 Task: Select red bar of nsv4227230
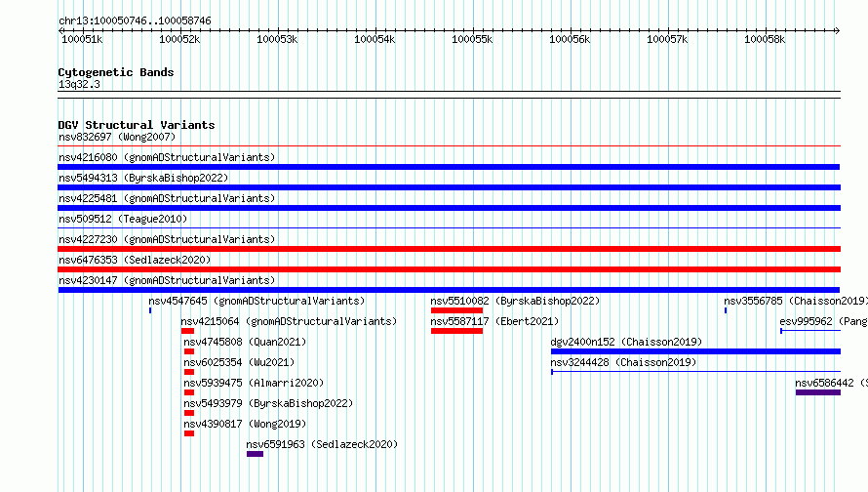pyautogui.click(x=450, y=249)
